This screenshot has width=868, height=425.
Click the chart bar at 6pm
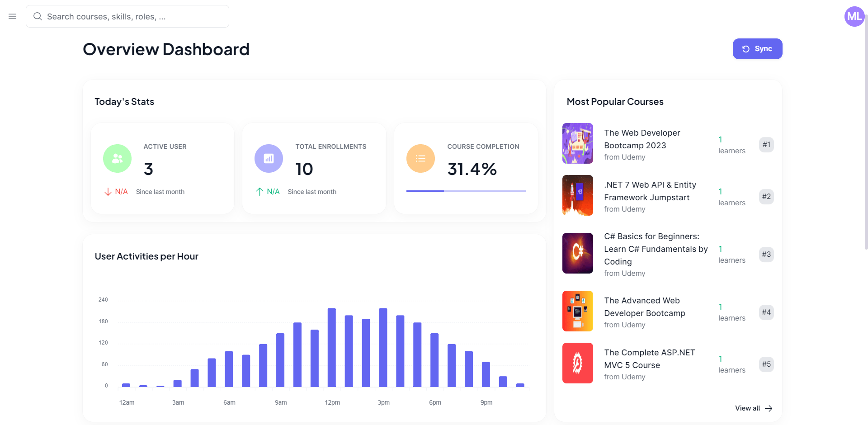[x=434, y=360]
